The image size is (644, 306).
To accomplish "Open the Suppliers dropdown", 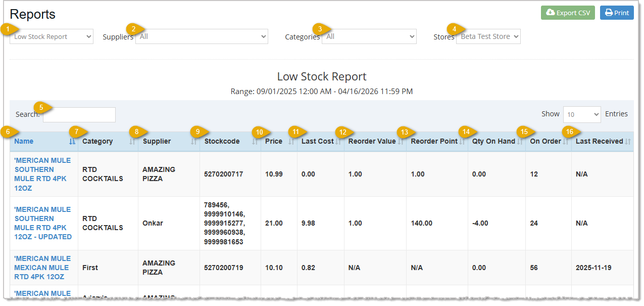I will click(x=202, y=36).
